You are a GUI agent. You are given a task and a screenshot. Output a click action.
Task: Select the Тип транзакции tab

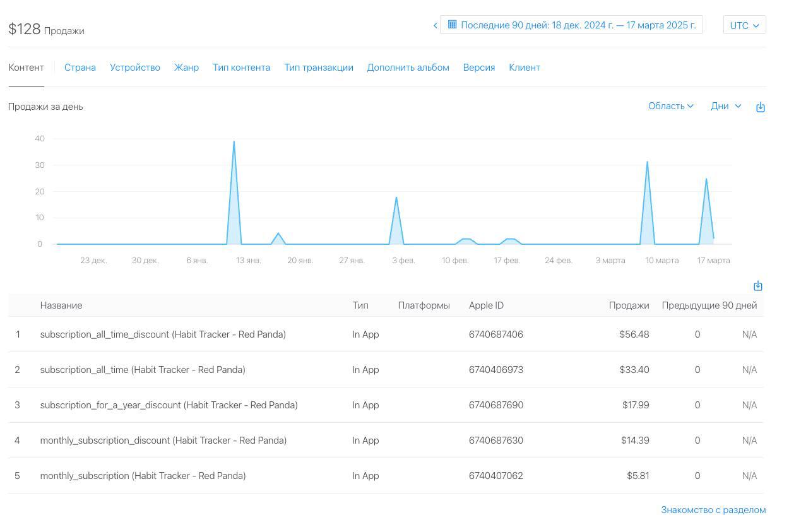pyautogui.click(x=318, y=67)
